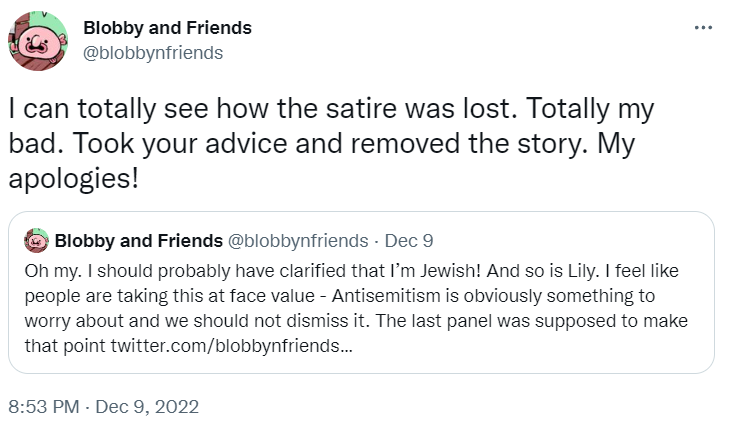
Task: Click the small avatar in quoted tweet
Action: (37, 241)
